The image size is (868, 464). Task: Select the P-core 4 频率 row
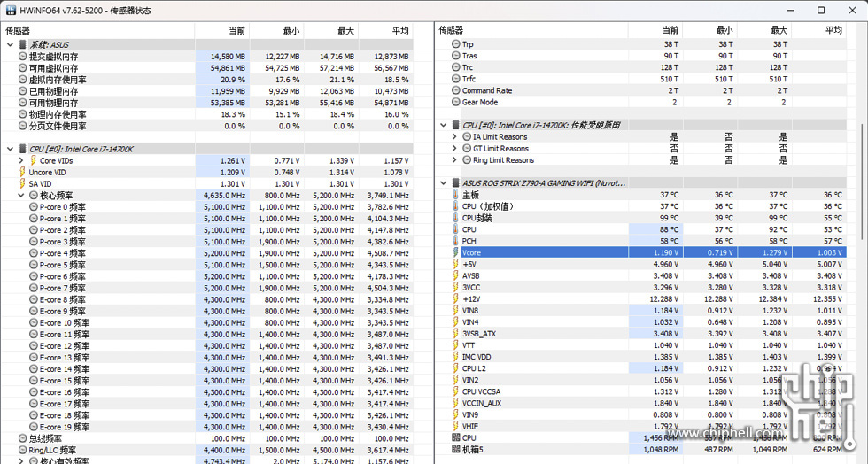click(207, 253)
